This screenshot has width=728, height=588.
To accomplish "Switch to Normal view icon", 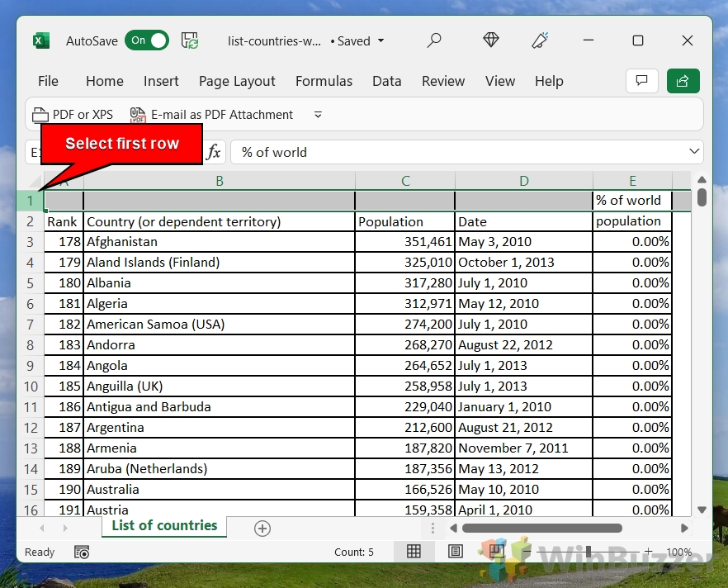I will [414, 552].
